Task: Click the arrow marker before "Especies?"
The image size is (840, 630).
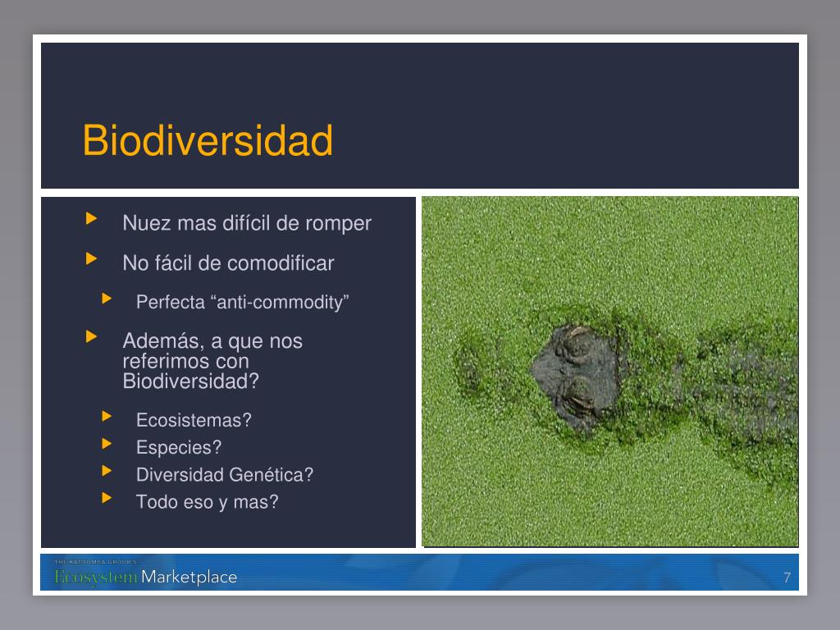Action: click(106, 444)
